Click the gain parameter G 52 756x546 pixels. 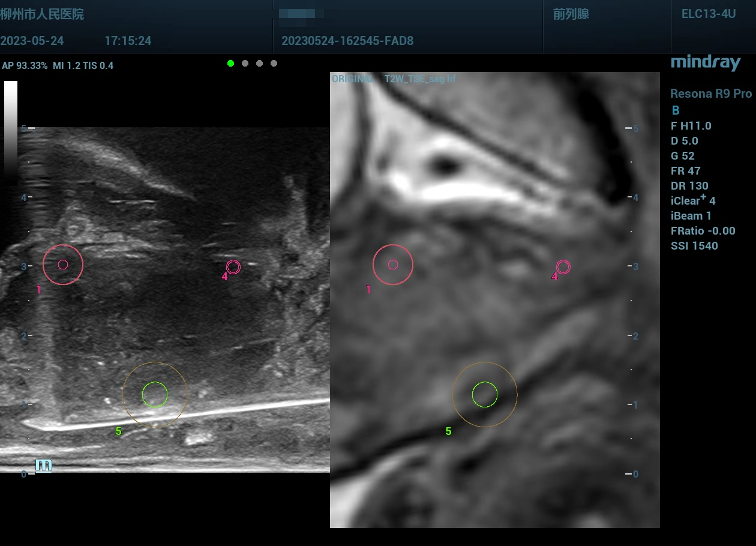coord(682,156)
